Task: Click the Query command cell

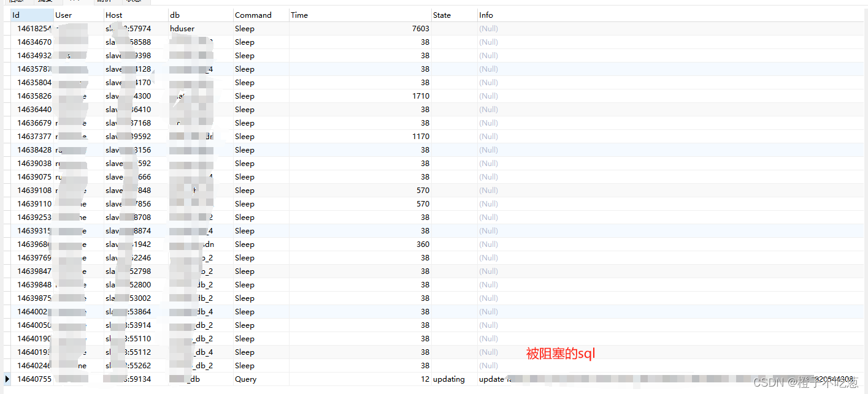Action: [245, 379]
